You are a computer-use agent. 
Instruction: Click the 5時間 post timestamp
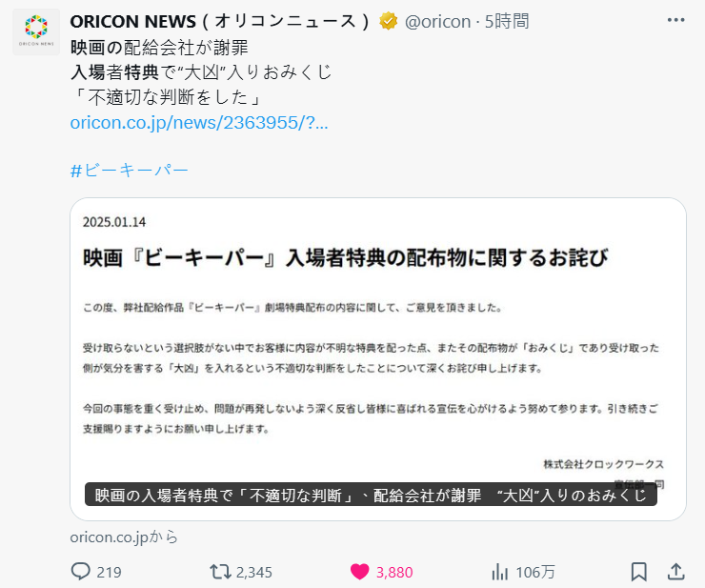[507, 21]
